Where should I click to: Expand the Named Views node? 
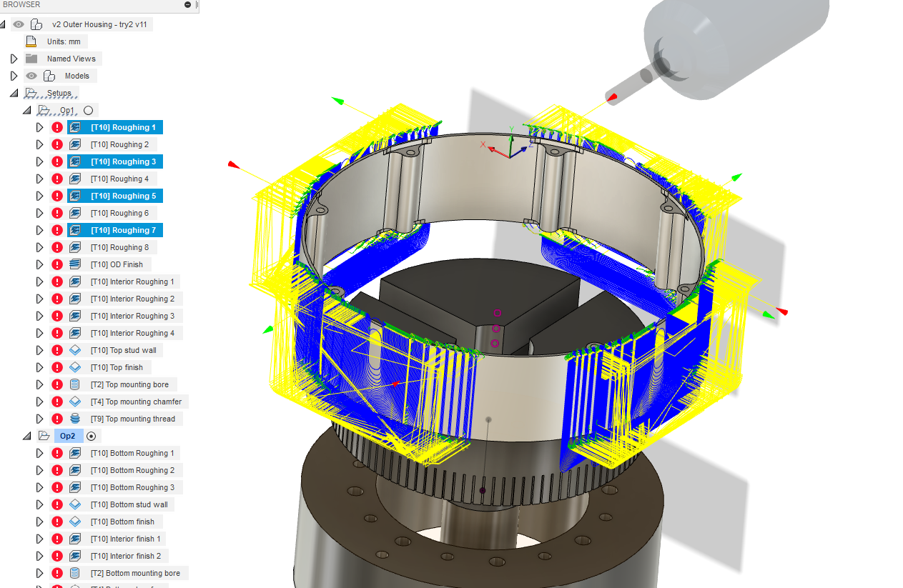pyautogui.click(x=14, y=59)
